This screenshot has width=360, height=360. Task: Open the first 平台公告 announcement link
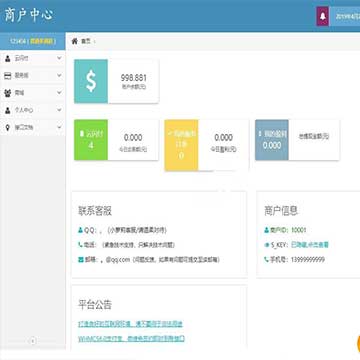pyautogui.click(x=130, y=324)
